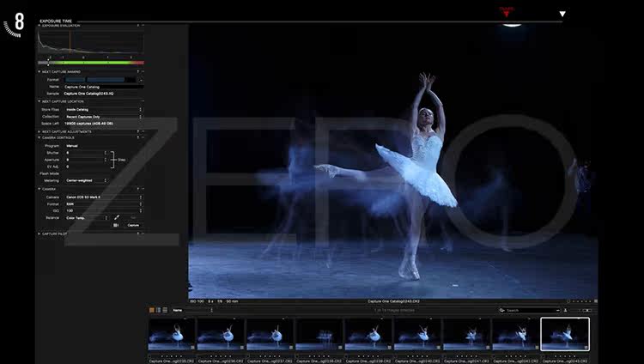Adjust the Shutter speed stepper

[x=105, y=153]
